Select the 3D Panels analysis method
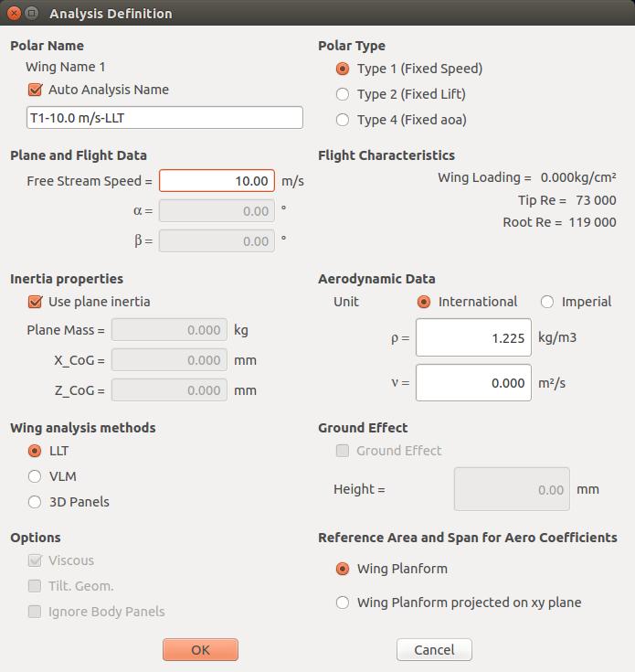The height and width of the screenshot is (672, 635). coord(36,502)
